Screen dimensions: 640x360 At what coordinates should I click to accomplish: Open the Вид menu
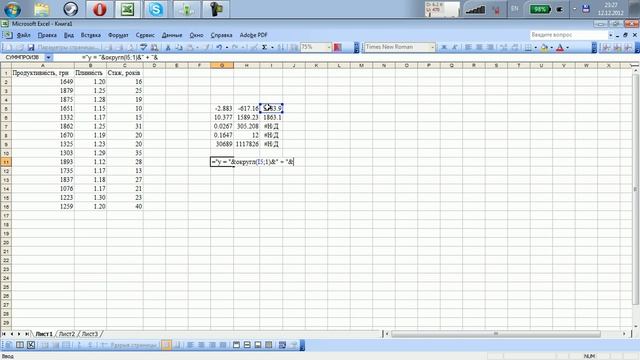coord(69,35)
